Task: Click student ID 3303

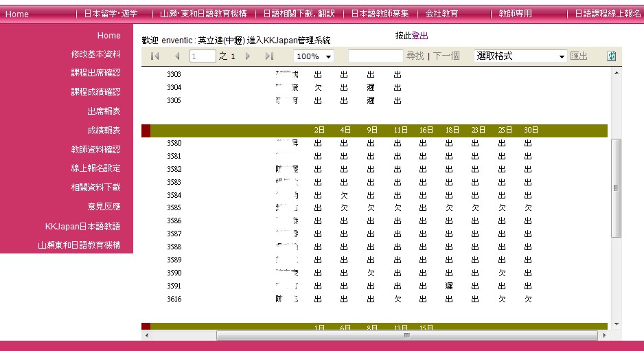Action: (x=174, y=74)
